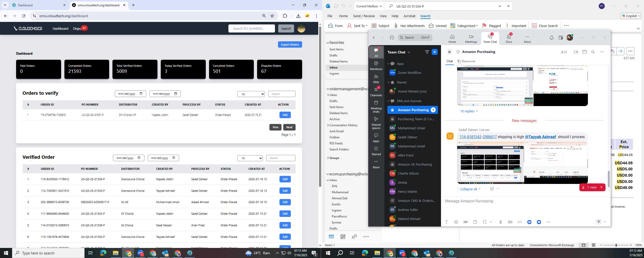The image size is (644, 258).
Task: Expand Conversation History folder in Outlook
Action: coord(328,125)
